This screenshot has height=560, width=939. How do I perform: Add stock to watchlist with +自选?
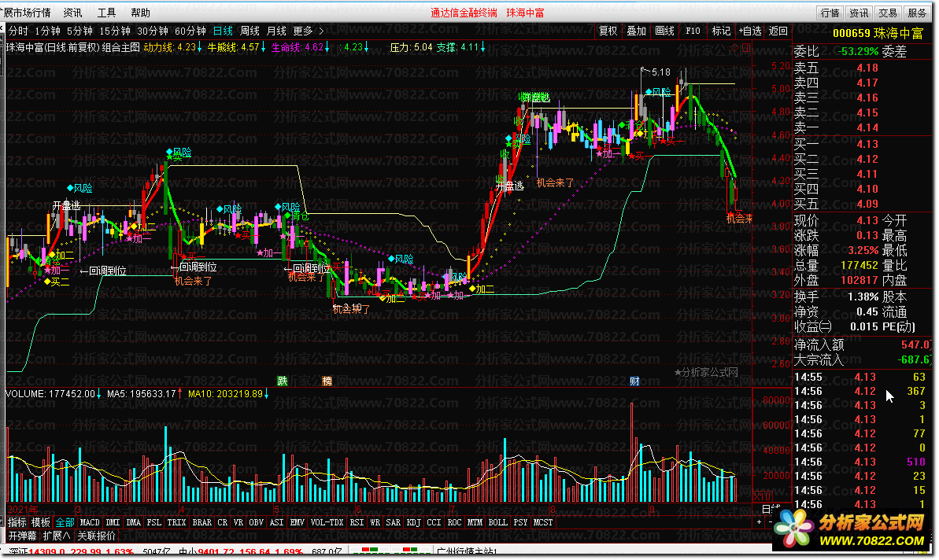750,31
